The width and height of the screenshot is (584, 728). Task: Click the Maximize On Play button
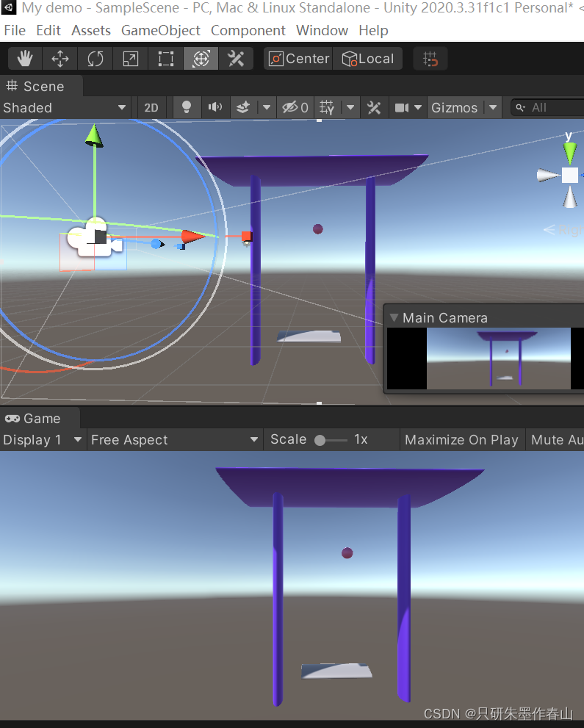[x=461, y=440]
